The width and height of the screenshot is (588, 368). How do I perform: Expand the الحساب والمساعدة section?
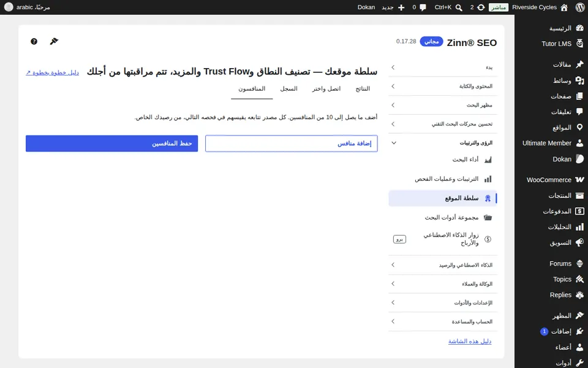click(443, 321)
